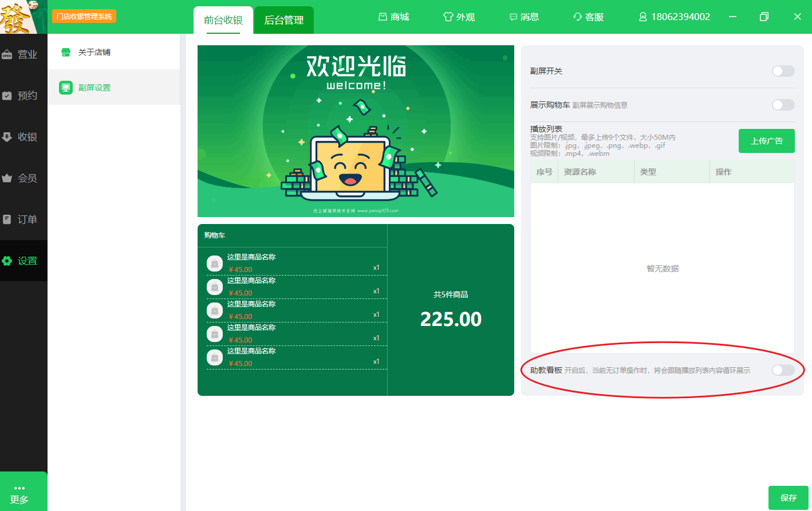This screenshot has height=511, width=812.
Task: Save settings with the 保存 button
Action: [789, 498]
